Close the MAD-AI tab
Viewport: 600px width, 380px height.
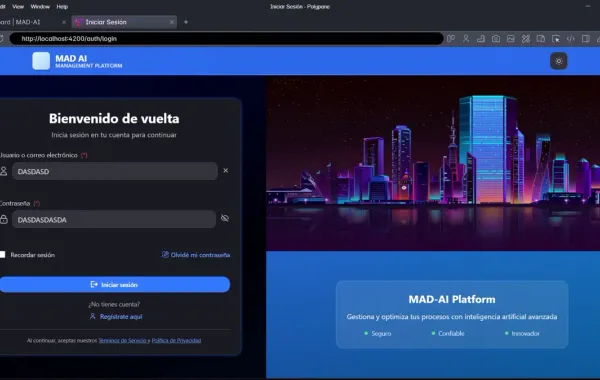[64, 22]
